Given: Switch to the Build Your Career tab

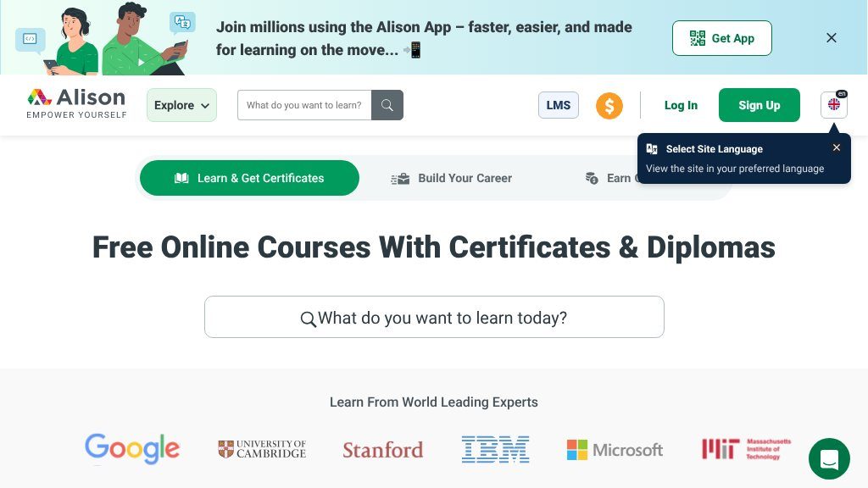Looking at the screenshot, I should tap(451, 178).
